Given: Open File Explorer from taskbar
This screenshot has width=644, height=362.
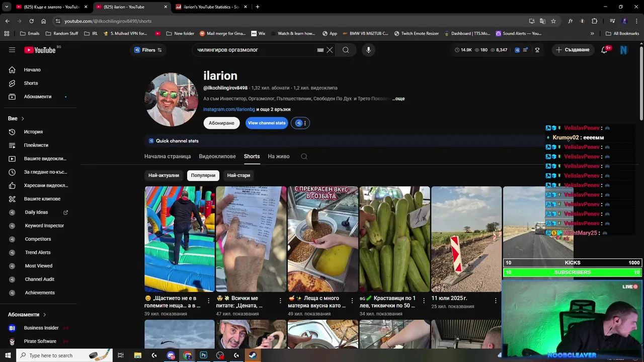Looking at the screenshot, I should (x=138, y=355).
